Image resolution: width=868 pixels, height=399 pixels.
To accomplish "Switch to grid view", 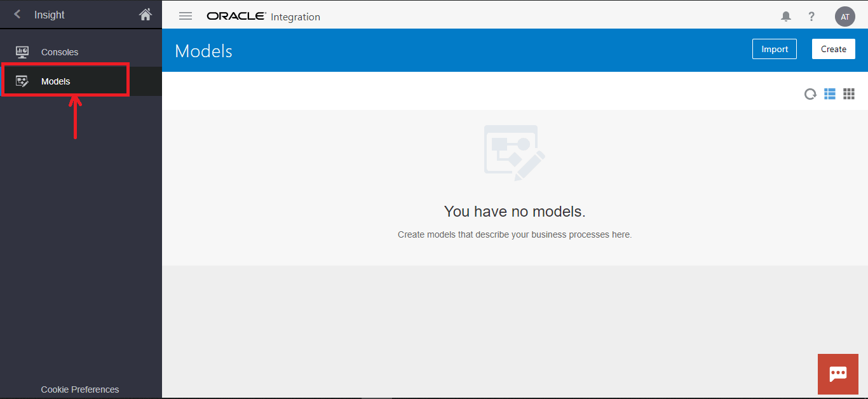I will tap(849, 94).
